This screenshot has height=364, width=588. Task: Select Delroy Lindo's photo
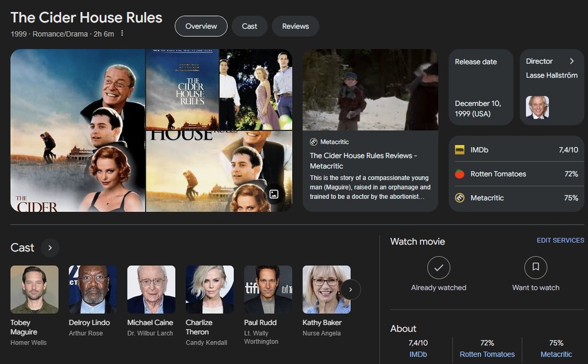(93, 289)
